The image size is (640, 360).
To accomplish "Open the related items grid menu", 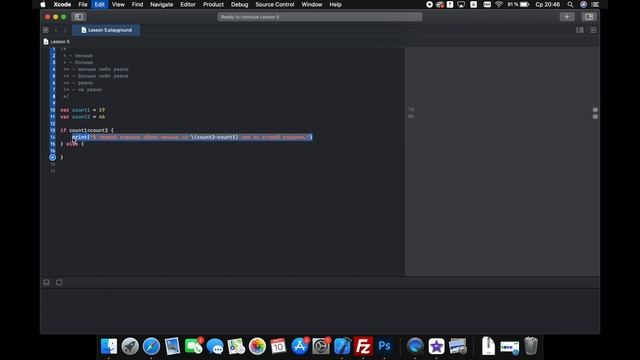I will [x=46, y=30].
